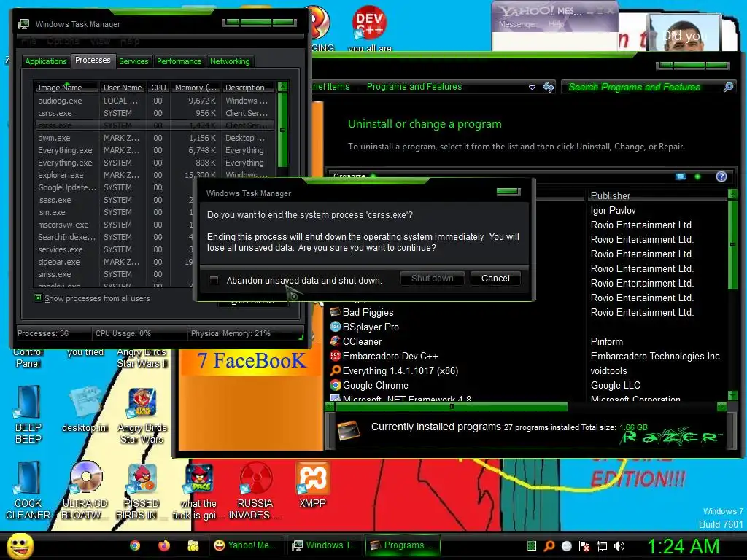Click the programs list vertical scrollbar
Viewport: 747px width, 560px height.
[732, 244]
